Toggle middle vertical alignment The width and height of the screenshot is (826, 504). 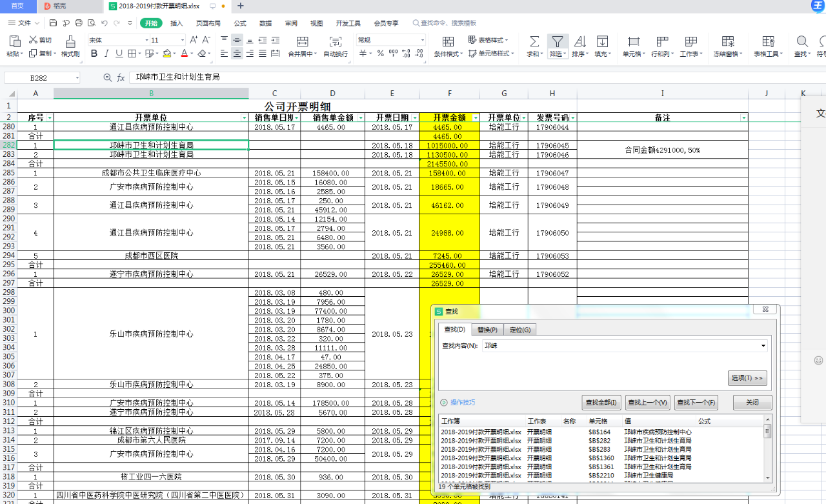pyautogui.click(x=237, y=40)
